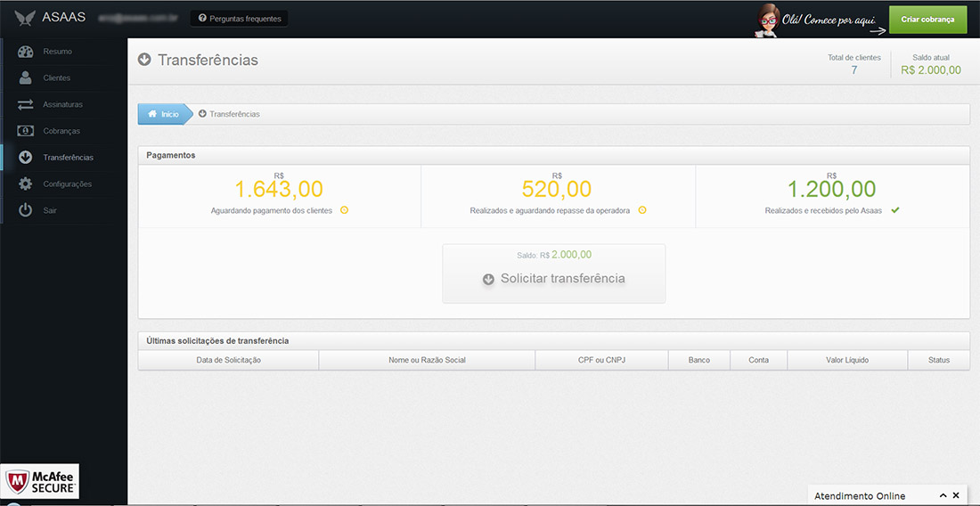
Task: Open Perguntas frequentes
Action: [x=240, y=18]
